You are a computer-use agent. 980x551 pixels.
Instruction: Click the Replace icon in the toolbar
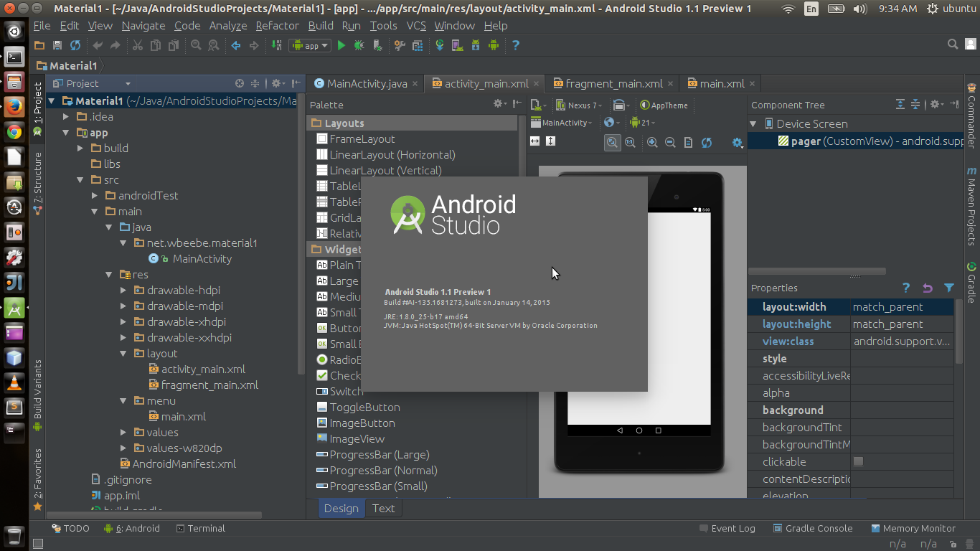click(213, 45)
